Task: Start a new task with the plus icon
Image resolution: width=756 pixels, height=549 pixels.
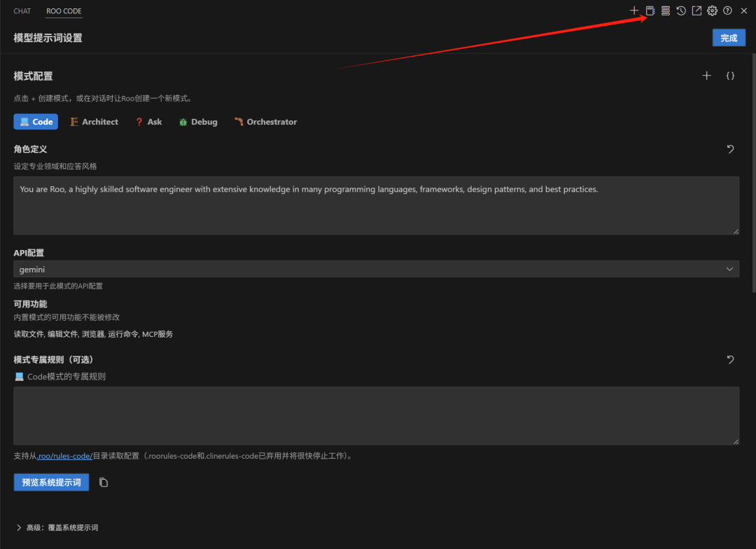Action: click(x=633, y=11)
